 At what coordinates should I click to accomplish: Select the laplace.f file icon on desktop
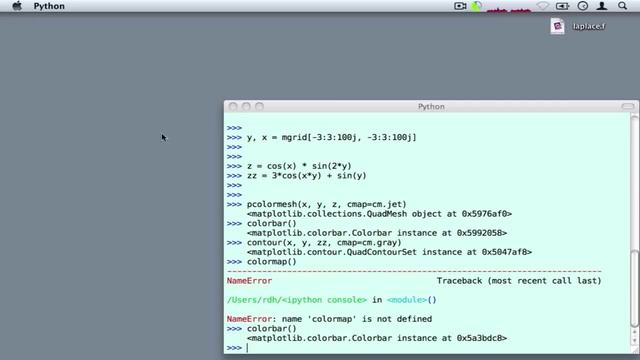(557, 26)
